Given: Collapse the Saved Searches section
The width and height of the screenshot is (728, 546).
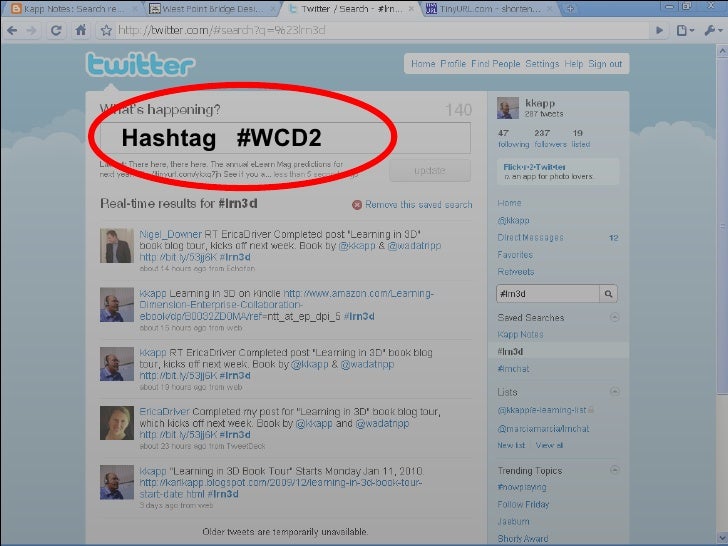Looking at the screenshot, I should tap(614, 318).
